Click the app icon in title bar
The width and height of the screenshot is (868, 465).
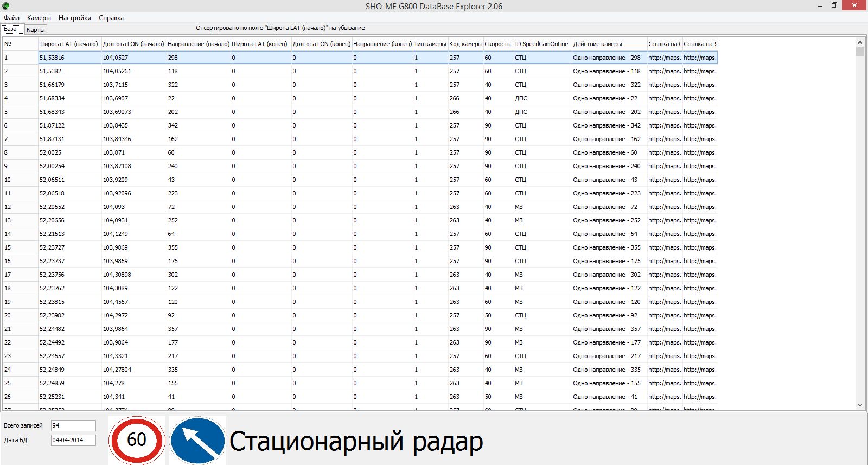(6, 6)
